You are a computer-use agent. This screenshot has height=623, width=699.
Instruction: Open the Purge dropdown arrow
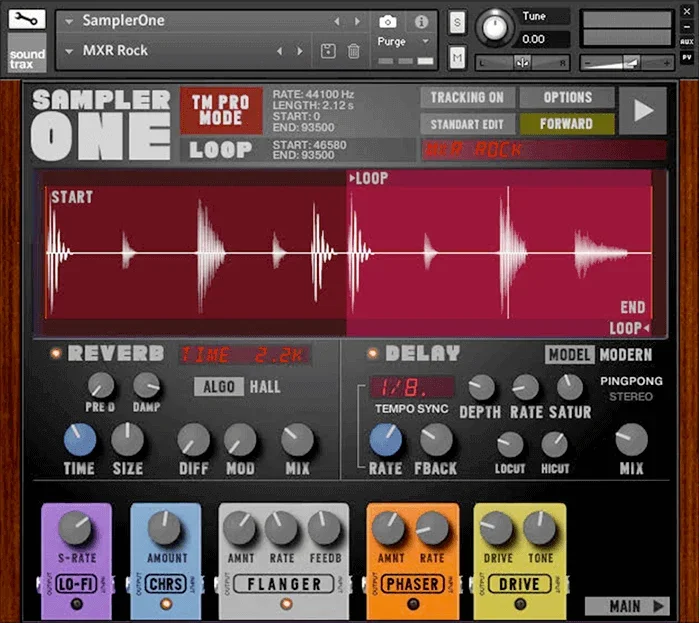pos(426,41)
